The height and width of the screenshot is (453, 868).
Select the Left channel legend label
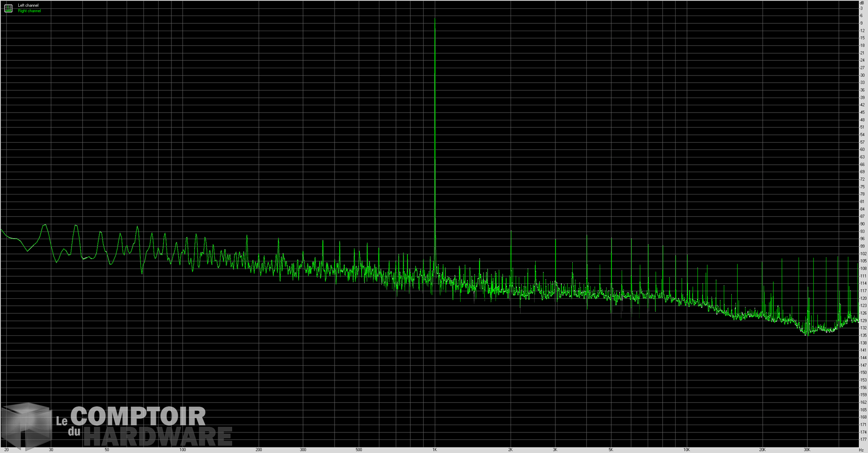click(28, 5)
